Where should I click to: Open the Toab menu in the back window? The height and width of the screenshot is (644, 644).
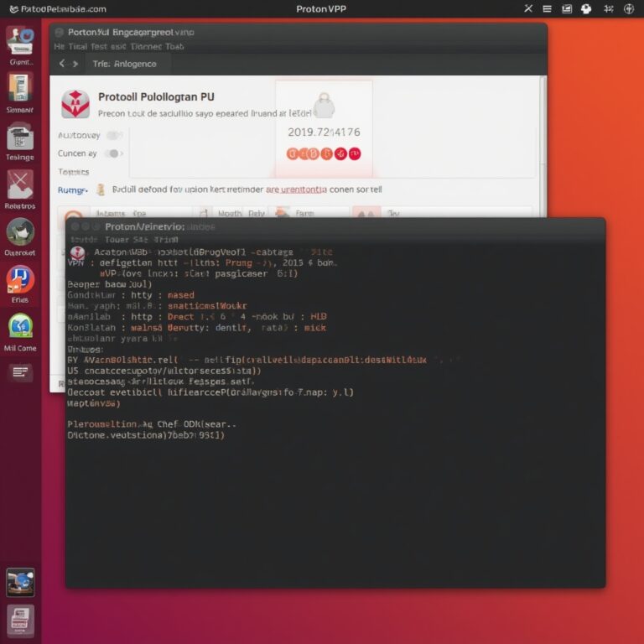tap(174, 46)
